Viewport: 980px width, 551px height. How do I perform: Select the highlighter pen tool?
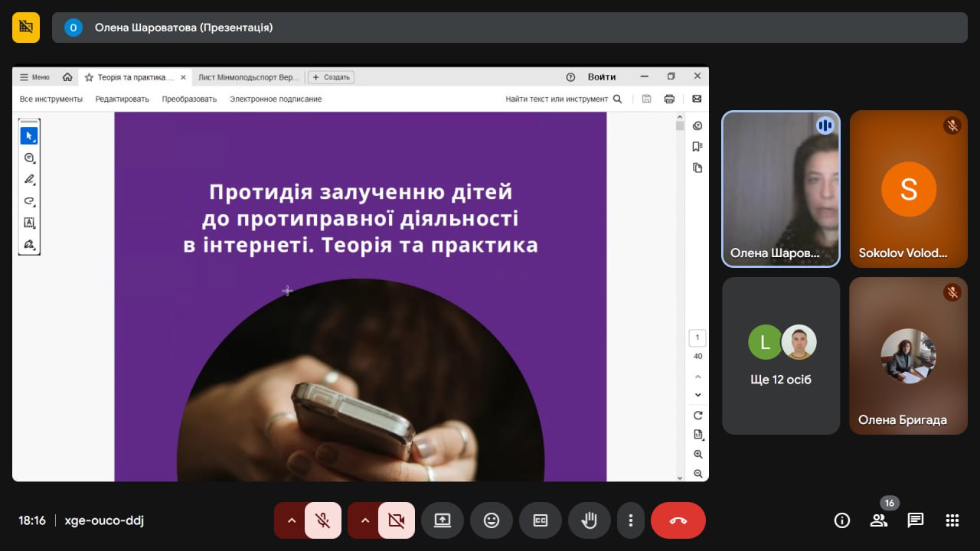(29, 179)
